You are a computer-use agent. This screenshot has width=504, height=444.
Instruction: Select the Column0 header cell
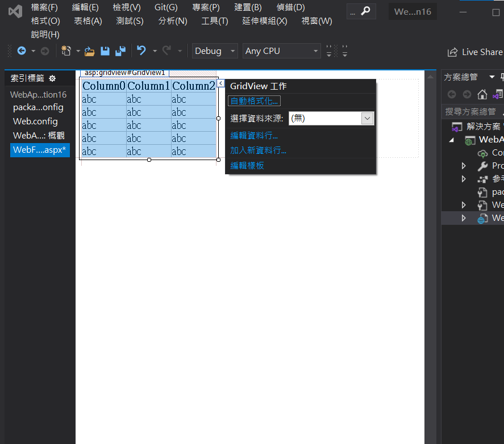[x=104, y=86]
